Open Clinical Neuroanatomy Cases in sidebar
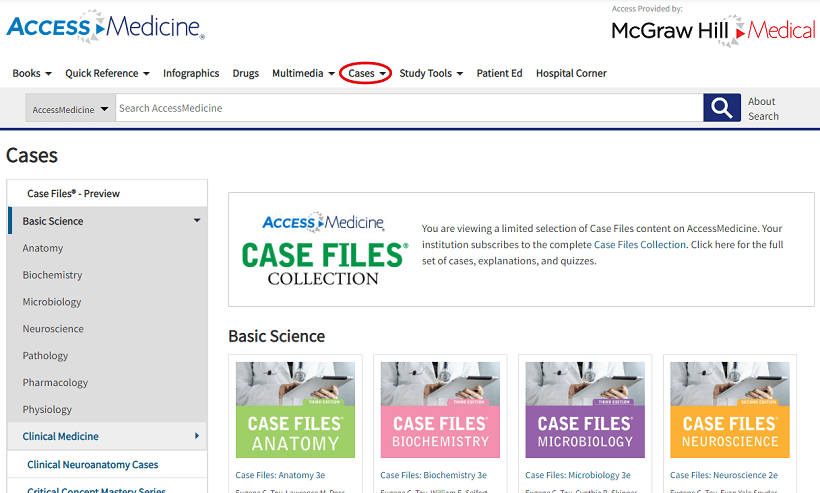Viewport: 820px width, 493px height. pyautogui.click(x=93, y=464)
